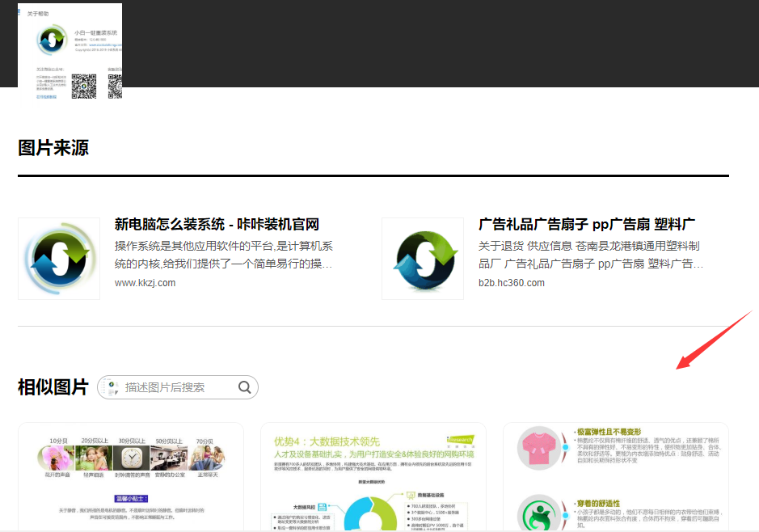Visit the b2b.hc360.com source URL

pyautogui.click(x=511, y=283)
